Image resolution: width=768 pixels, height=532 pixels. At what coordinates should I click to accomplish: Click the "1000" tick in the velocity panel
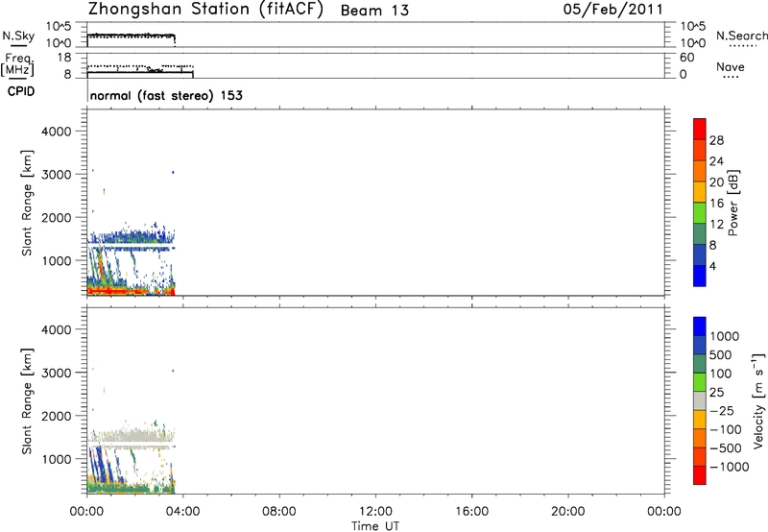pos(57,459)
